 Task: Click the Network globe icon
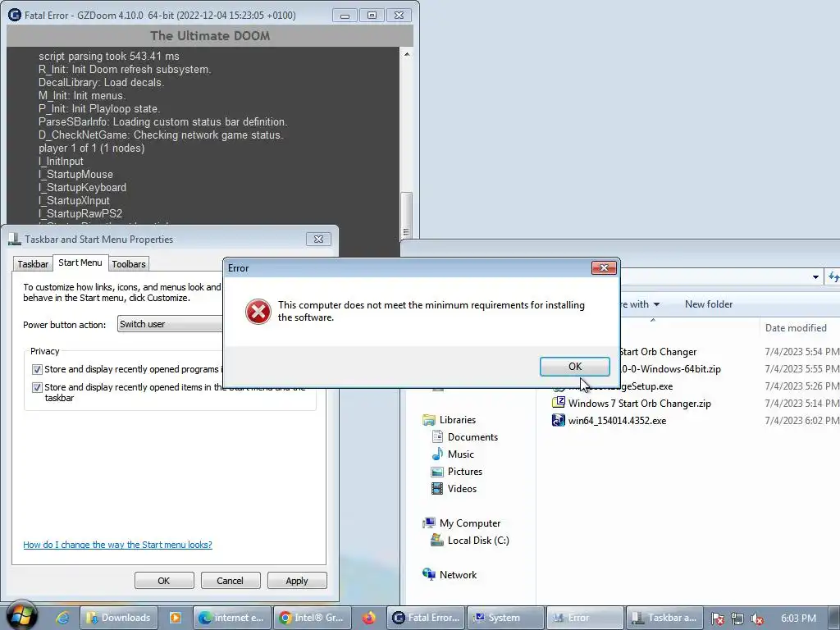pos(428,574)
